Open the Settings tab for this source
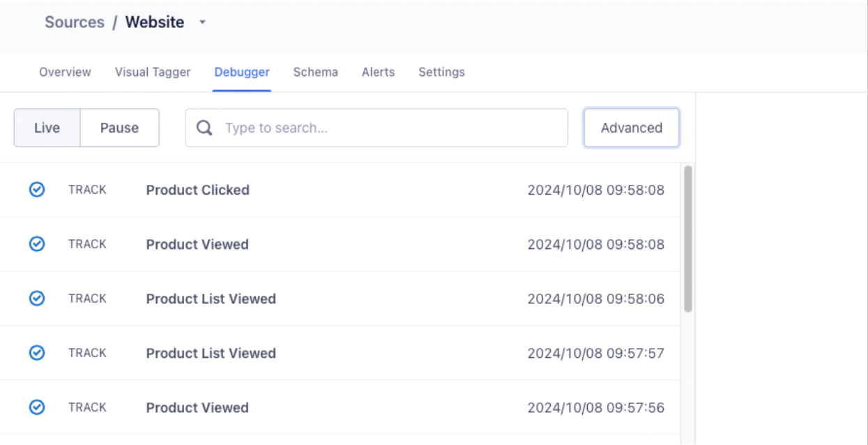868x445 pixels. pos(441,72)
